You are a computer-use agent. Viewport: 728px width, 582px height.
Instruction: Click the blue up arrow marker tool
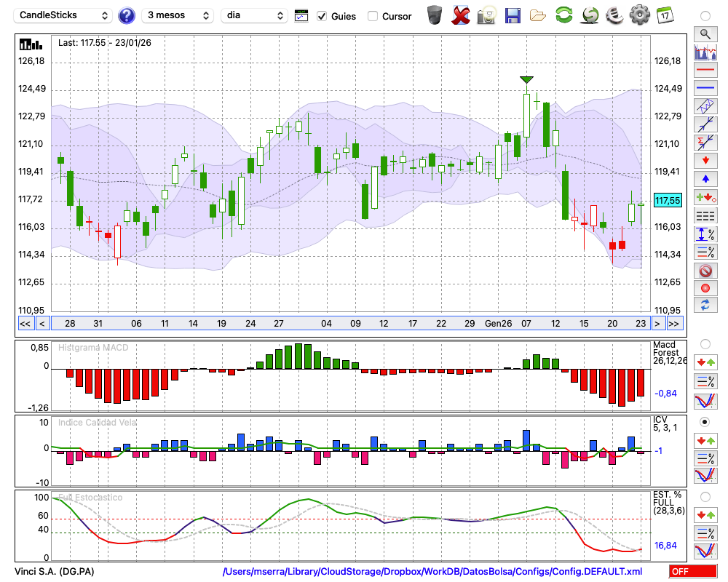point(705,178)
